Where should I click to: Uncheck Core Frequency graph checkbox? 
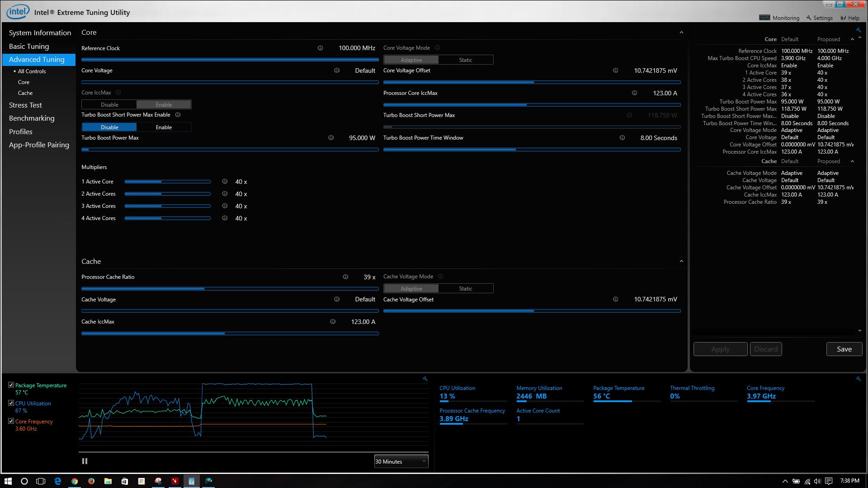pos(11,421)
